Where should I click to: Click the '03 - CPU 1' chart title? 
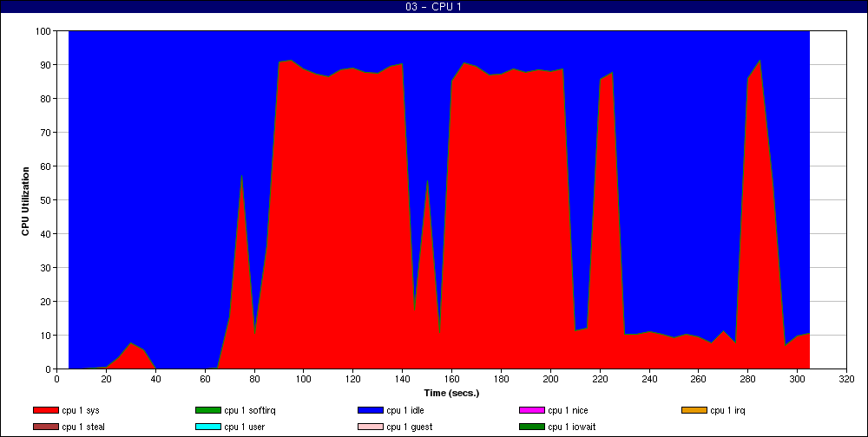point(433,7)
